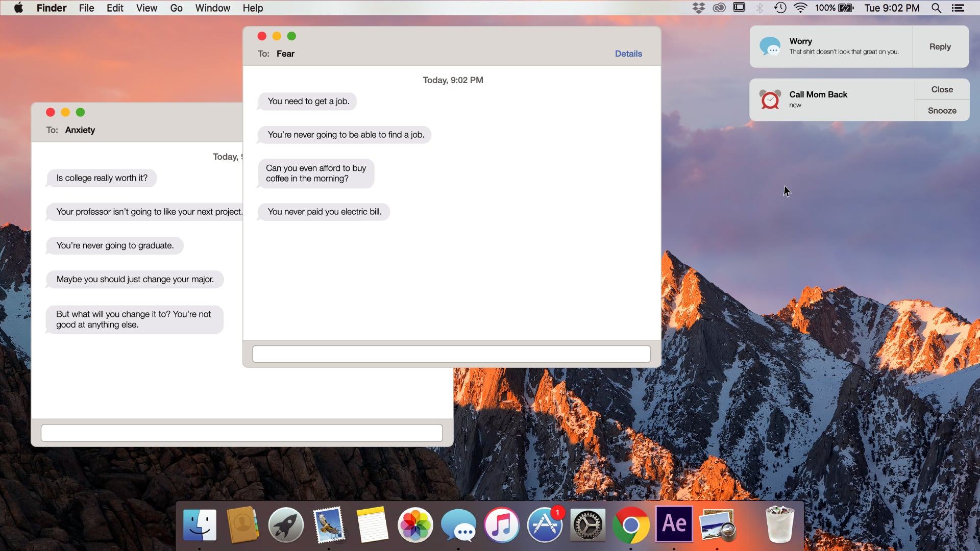
Task: Open System Preferences gear icon
Action: [587, 525]
